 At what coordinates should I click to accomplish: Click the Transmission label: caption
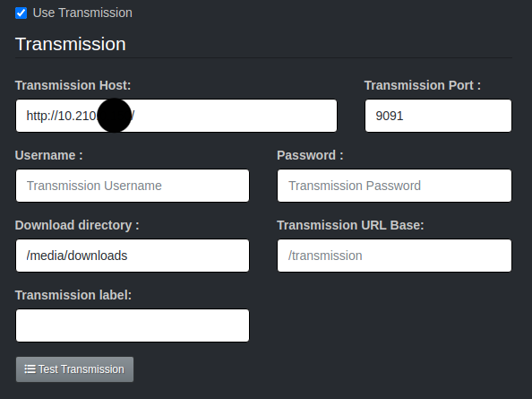tap(73, 295)
